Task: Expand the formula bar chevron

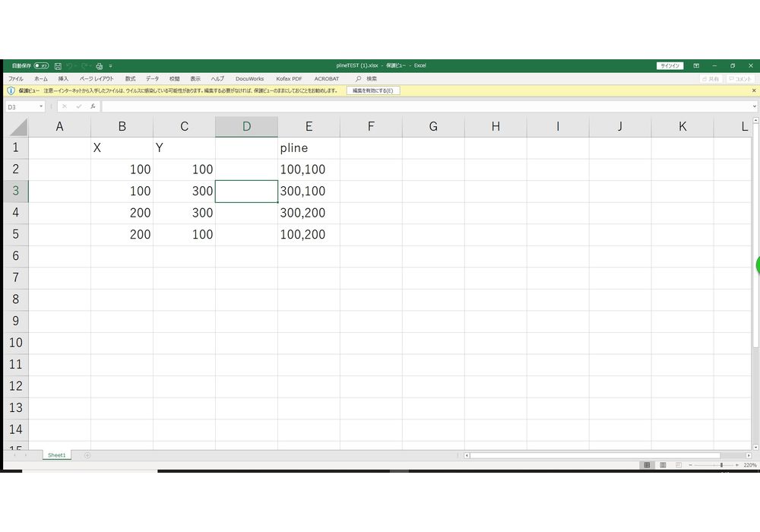Action: click(753, 107)
